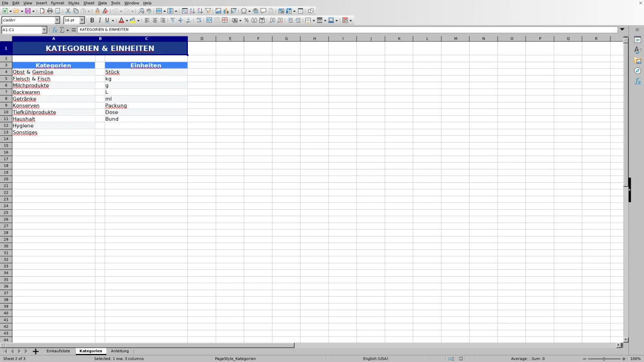This screenshot has width=644, height=362.
Task: Format as percent
Action: [x=246, y=20]
